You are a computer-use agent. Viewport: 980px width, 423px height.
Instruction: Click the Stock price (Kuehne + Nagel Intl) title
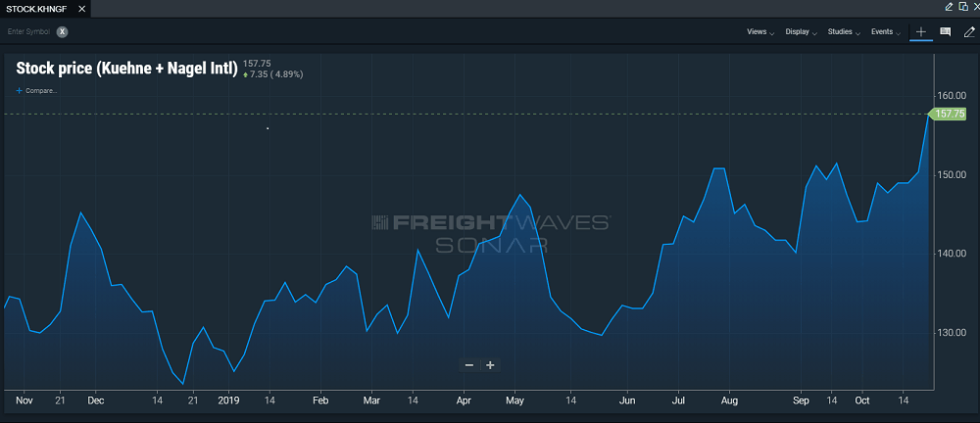click(126, 69)
